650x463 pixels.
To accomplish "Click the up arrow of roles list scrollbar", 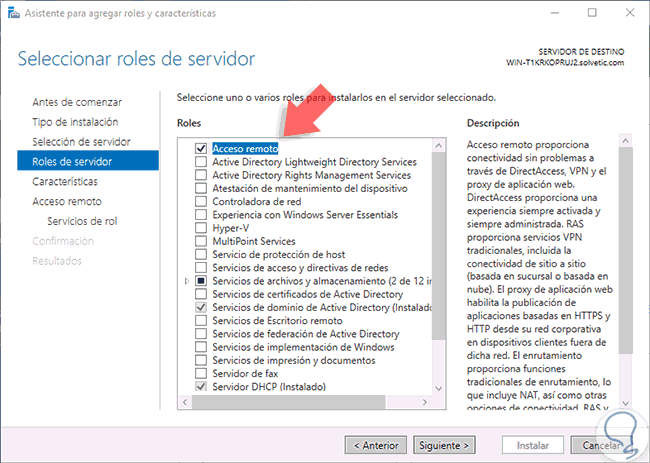I will click(x=439, y=146).
